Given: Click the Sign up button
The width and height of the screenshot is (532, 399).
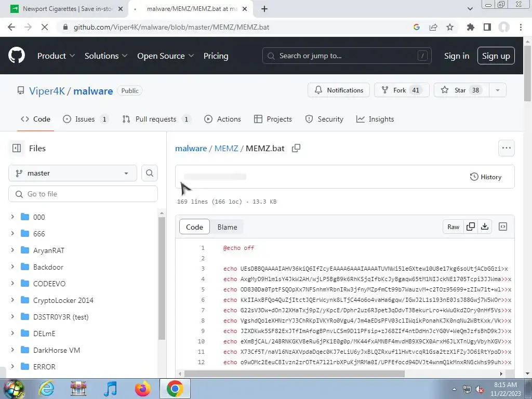Looking at the screenshot, I should pyautogui.click(x=496, y=56).
